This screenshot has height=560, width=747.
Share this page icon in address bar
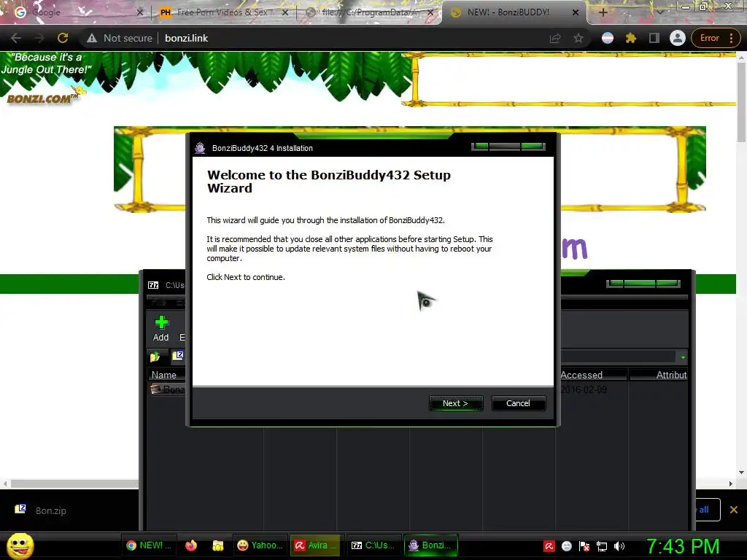point(555,38)
